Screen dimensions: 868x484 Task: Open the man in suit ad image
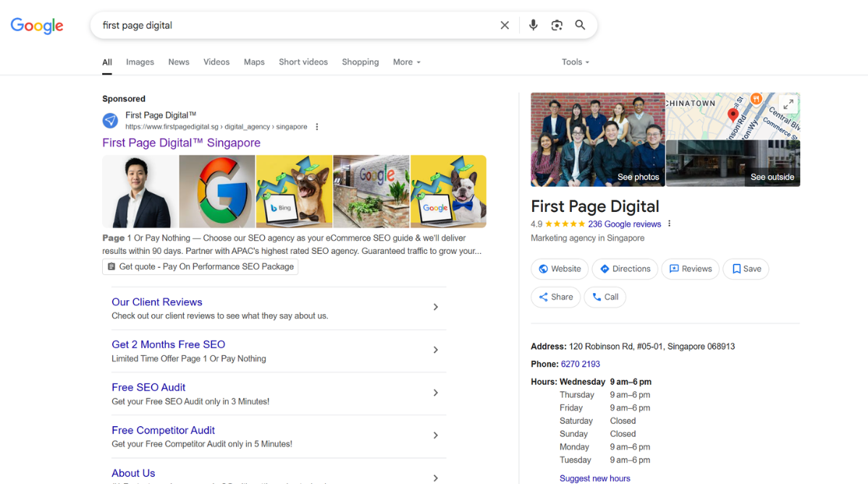pos(140,192)
